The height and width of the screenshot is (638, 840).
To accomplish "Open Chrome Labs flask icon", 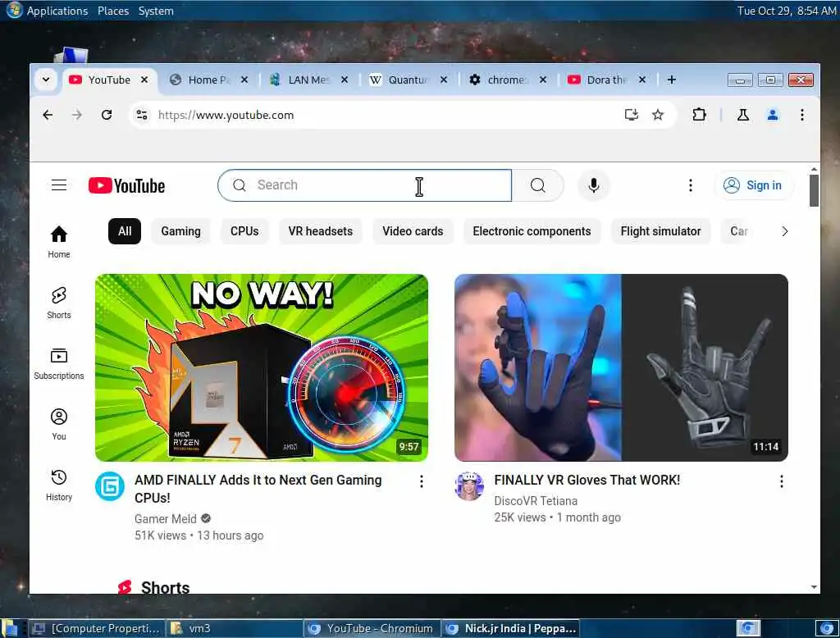I will [x=743, y=115].
